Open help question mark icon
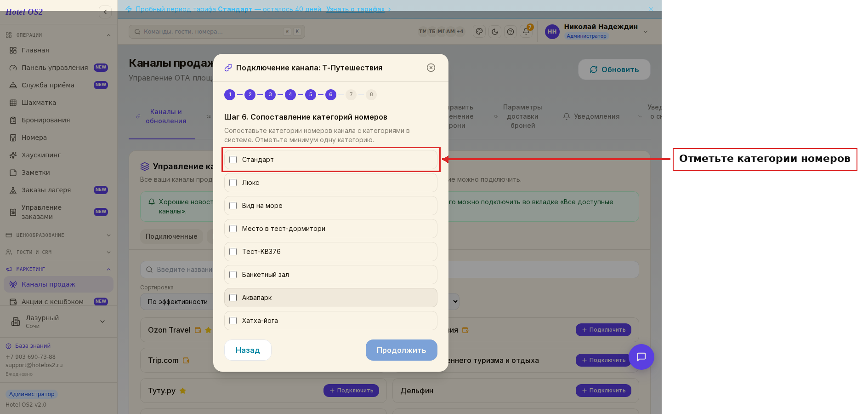The width and height of the screenshot is (868, 414). tap(511, 32)
